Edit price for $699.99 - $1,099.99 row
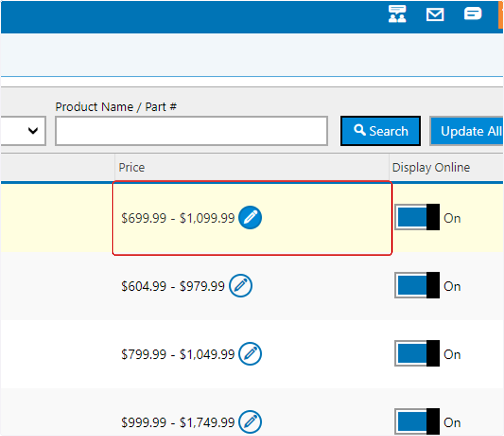 (250, 218)
